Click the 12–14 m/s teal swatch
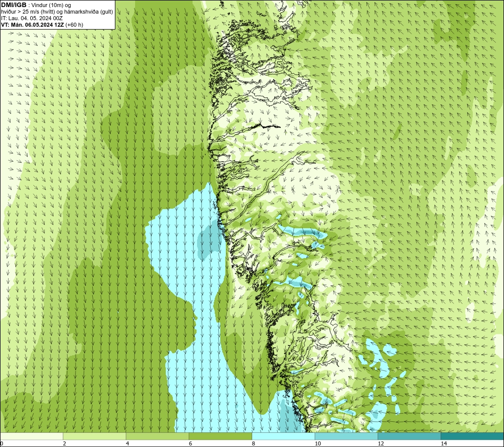 tap(409, 436)
